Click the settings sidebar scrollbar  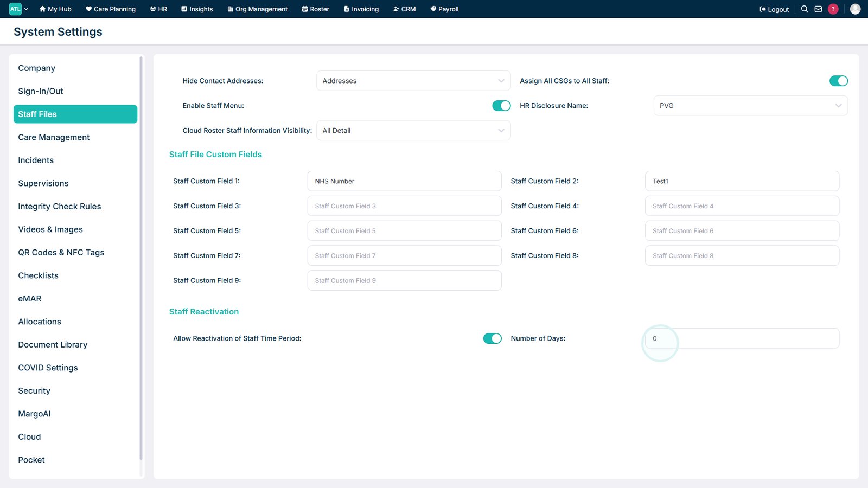141,258
